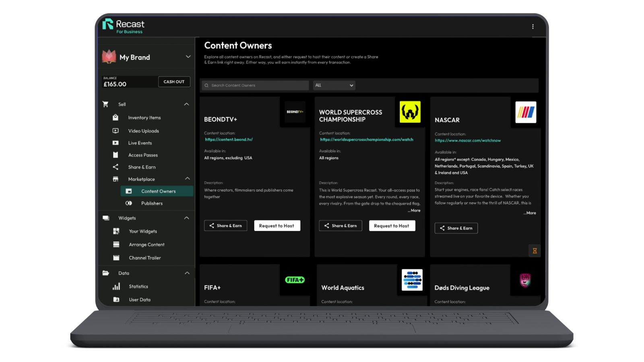Click the Channel Trailer clapperboard icon
Image resolution: width=644 pixels, height=362 pixels.
[116, 258]
